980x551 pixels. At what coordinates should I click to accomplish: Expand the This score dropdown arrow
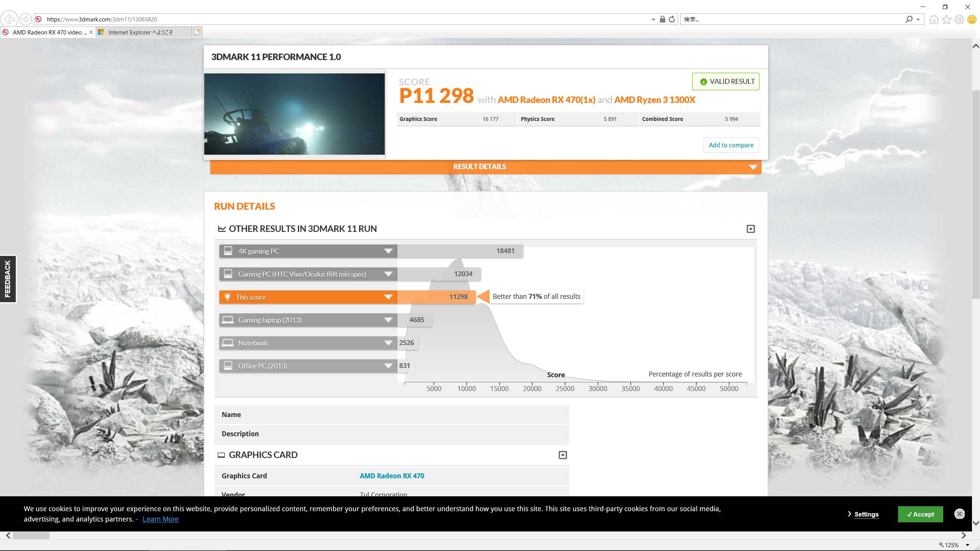(388, 297)
